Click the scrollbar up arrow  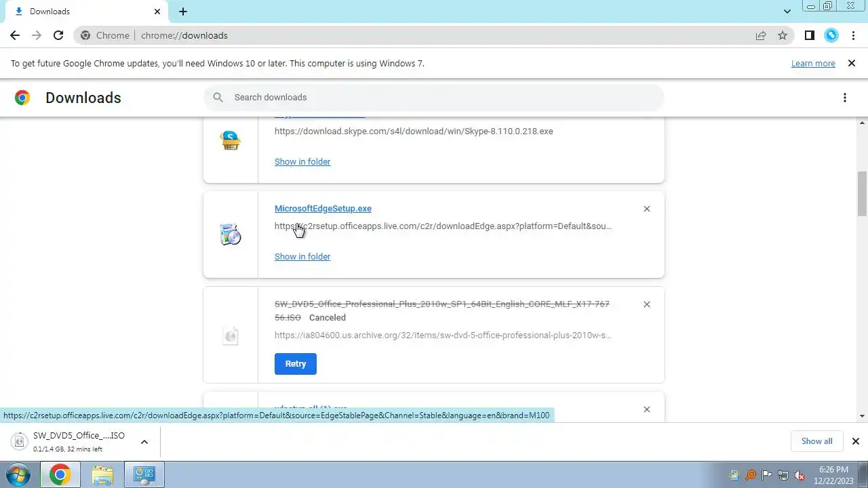point(862,123)
